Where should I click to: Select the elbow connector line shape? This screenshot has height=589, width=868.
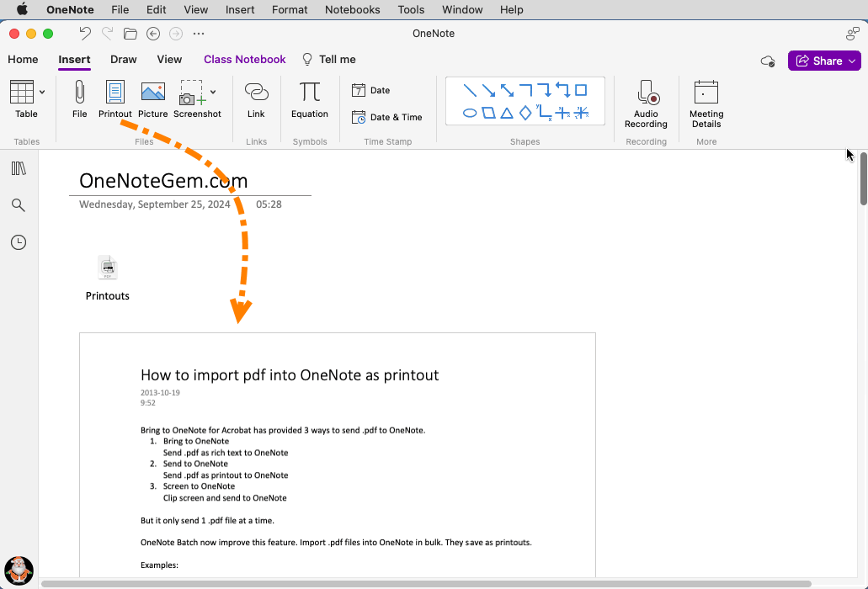pos(525,90)
